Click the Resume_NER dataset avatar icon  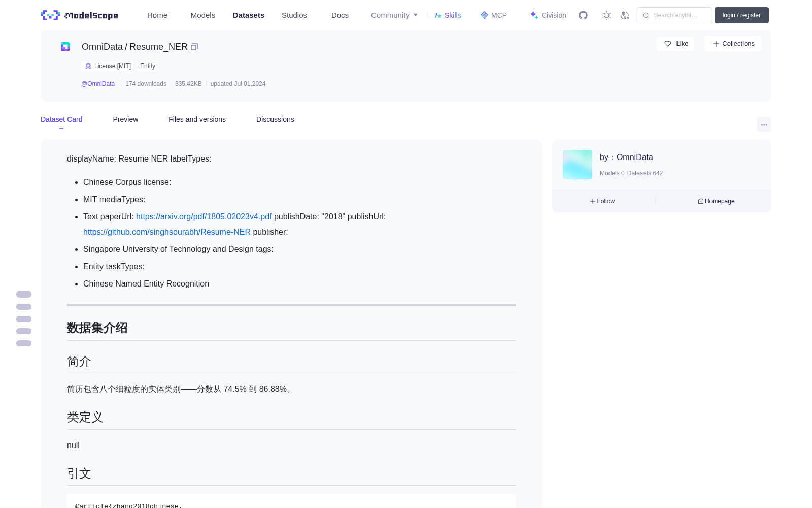pos(65,47)
